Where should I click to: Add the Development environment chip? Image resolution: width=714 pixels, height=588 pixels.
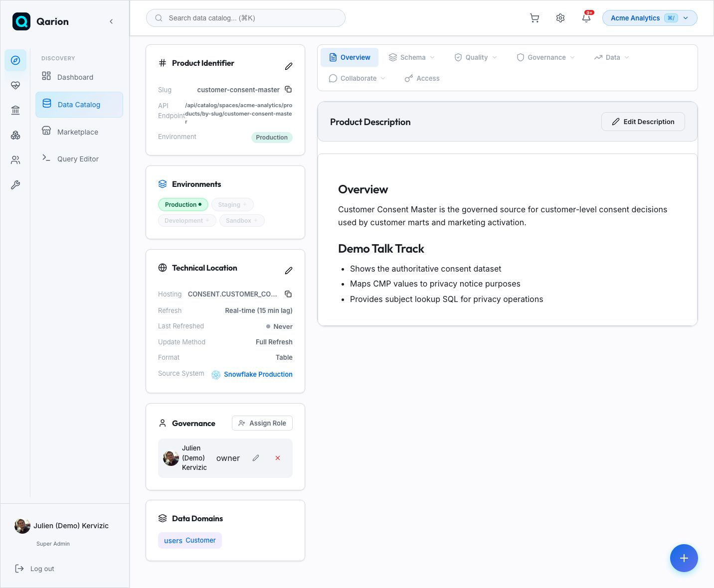(x=187, y=221)
